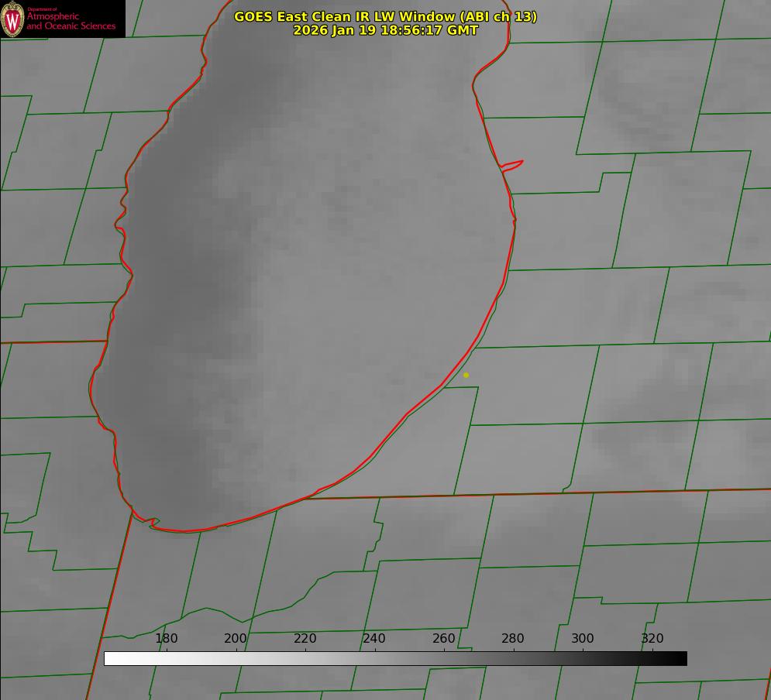This screenshot has width=771, height=700.
Task: Click the 280 value on the temperature scale
Action: 513,638
